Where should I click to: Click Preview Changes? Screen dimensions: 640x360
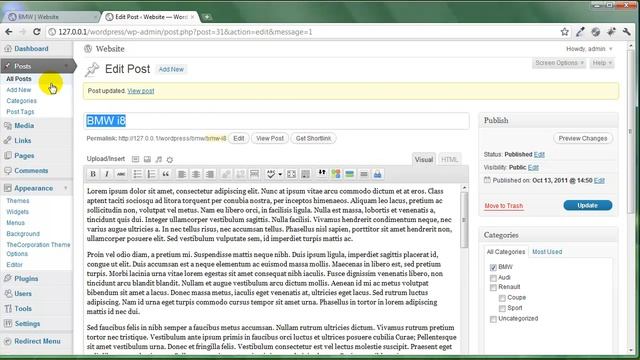coord(583,138)
